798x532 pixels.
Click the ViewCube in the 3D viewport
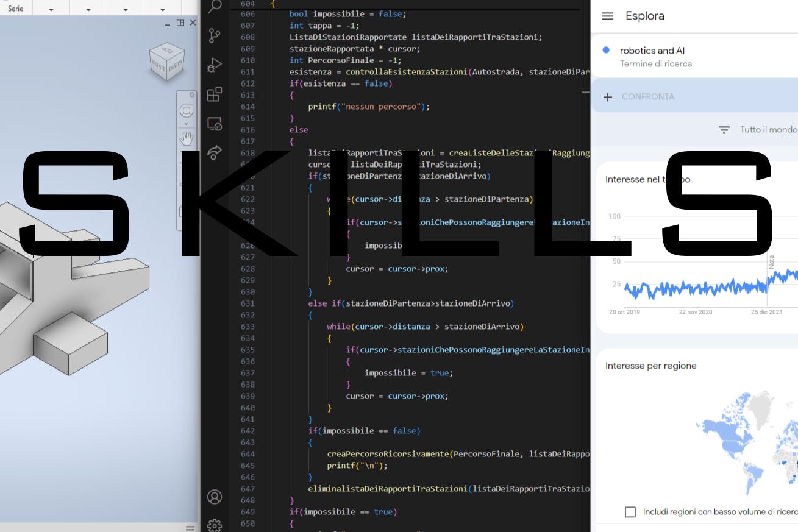(x=166, y=62)
